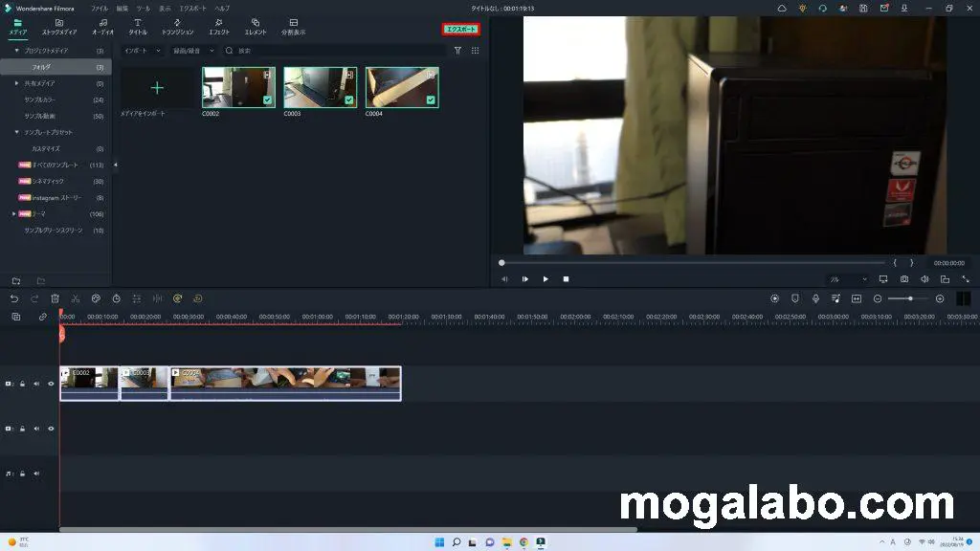Viewport: 980px width, 551px height.
Task: Lock the first video track
Action: 23,384
